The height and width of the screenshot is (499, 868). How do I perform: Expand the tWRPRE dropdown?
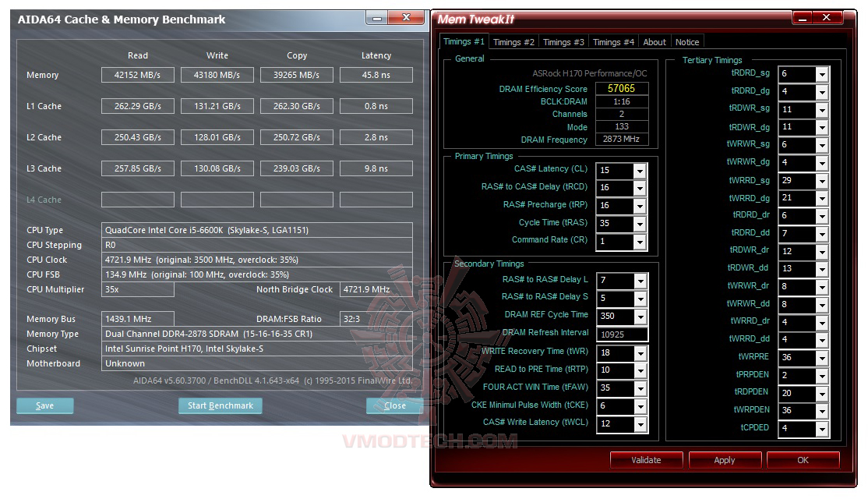[822, 358]
